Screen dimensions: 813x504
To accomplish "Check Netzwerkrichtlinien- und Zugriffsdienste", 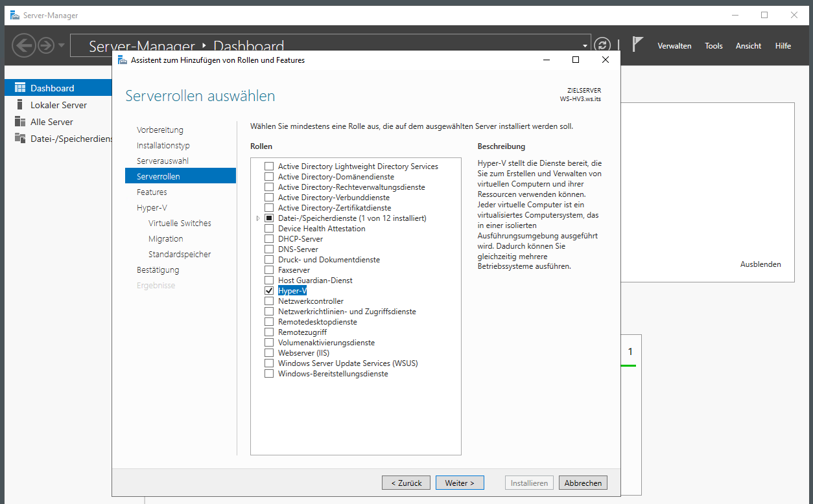I will coord(269,312).
